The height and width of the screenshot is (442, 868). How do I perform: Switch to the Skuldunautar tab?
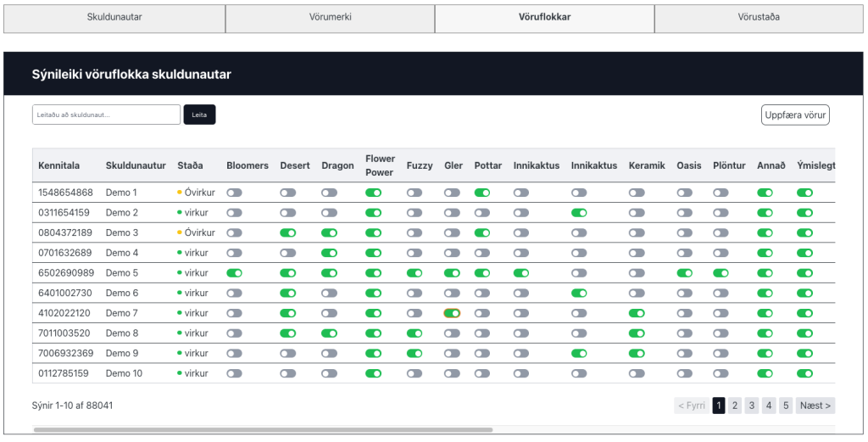tap(114, 18)
